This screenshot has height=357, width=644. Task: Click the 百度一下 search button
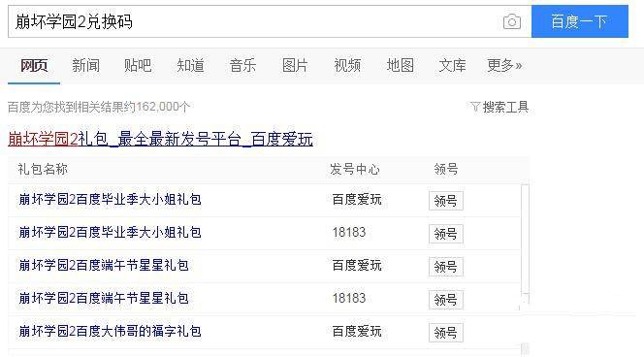pyautogui.click(x=580, y=21)
